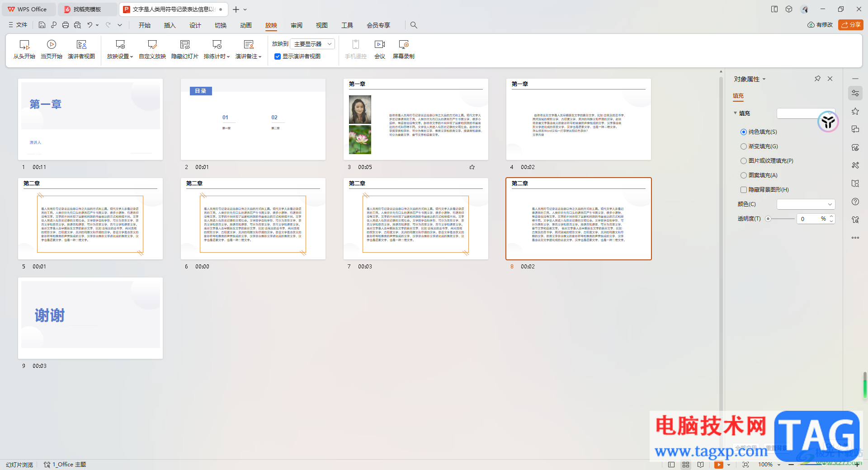This screenshot has height=470, width=868.
Task: Pin the object properties panel
Action: 817,79
